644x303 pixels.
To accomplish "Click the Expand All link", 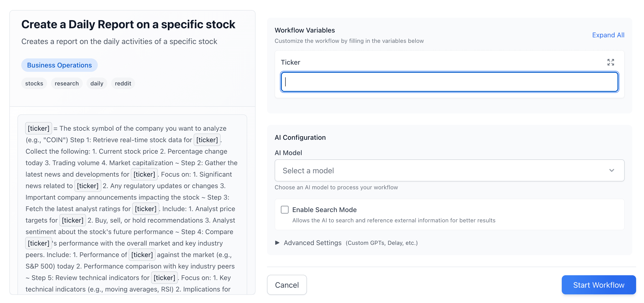I will pyautogui.click(x=608, y=35).
